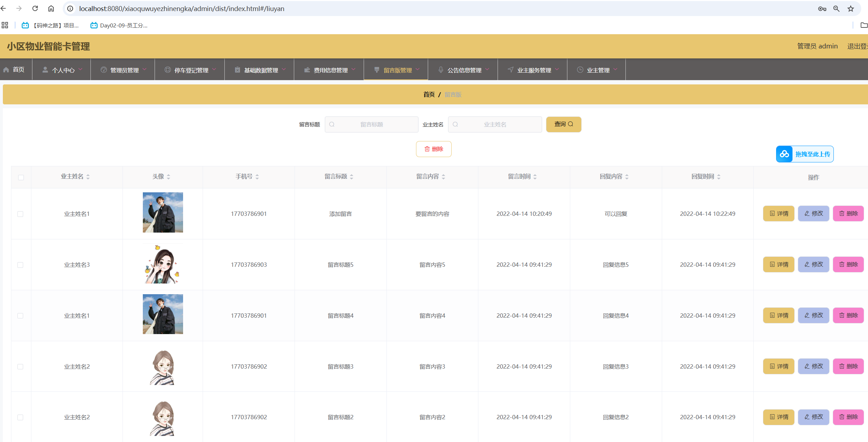Check the row for 留言标题5
868x442 pixels.
click(x=20, y=265)
